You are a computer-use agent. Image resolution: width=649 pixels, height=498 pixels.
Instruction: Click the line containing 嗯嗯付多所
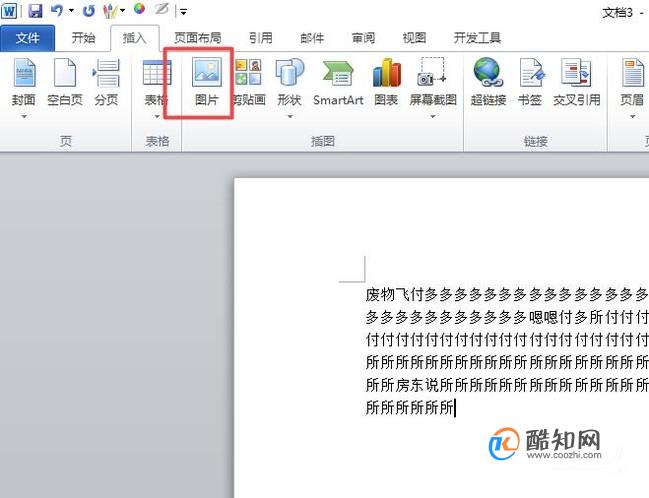[507, 318]
